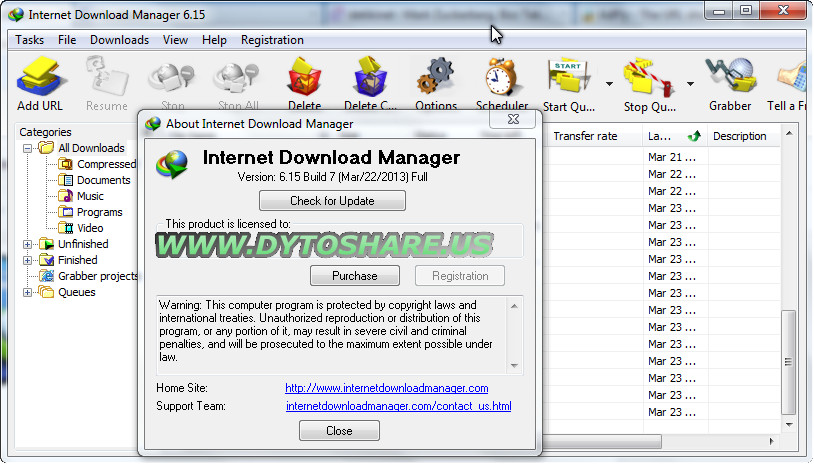This screenshot has height=464, width=814.
Task: Click the Start Queue toolbar icon
Action: coord(568,78)
